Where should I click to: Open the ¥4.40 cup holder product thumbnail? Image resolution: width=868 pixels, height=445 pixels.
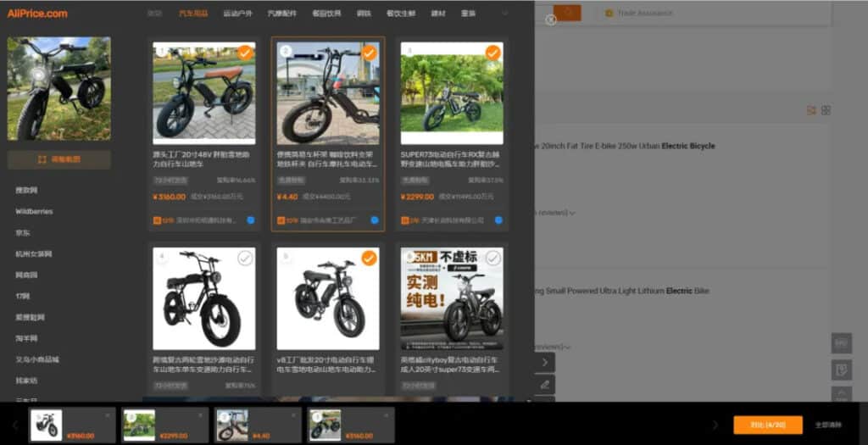click(328, 93)
